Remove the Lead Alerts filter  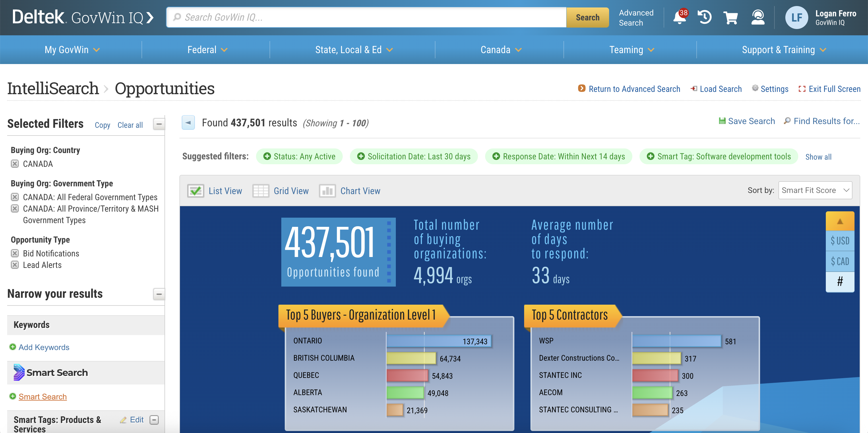tap(15, 264)
